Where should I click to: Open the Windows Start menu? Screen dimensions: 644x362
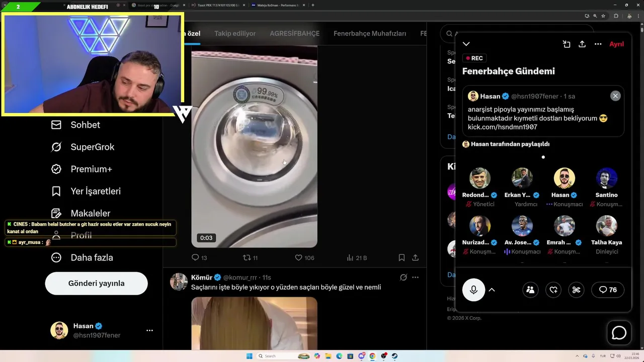click(x=249, y=356)
